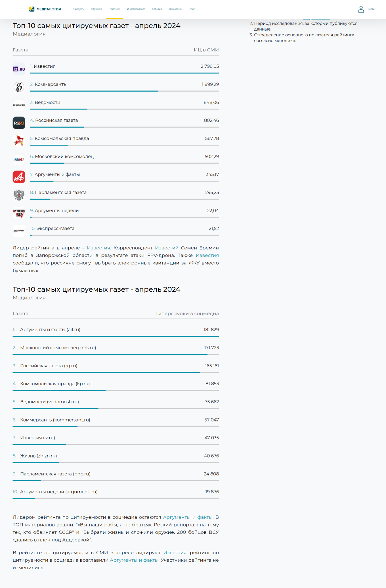
Task: Open the Продукты menu item
Action: [79, 9]
